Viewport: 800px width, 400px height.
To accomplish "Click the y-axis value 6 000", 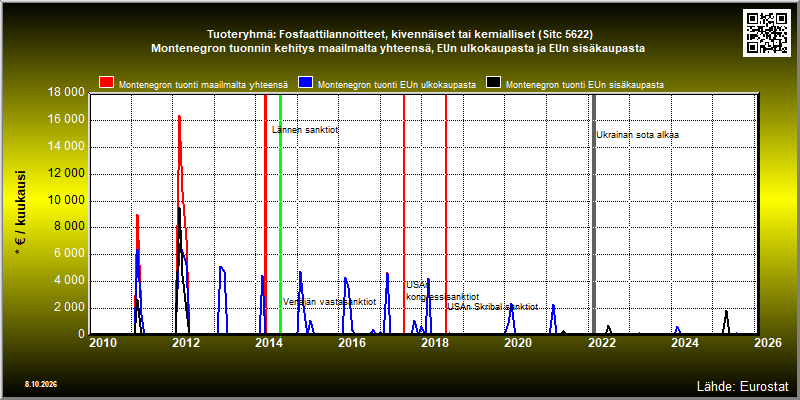I will tap(69, 254).
